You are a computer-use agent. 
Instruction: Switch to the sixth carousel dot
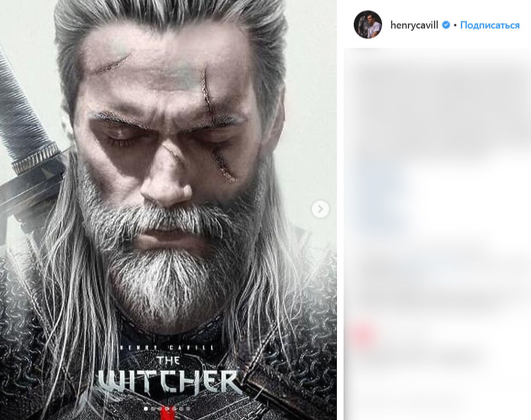point(181,408)
